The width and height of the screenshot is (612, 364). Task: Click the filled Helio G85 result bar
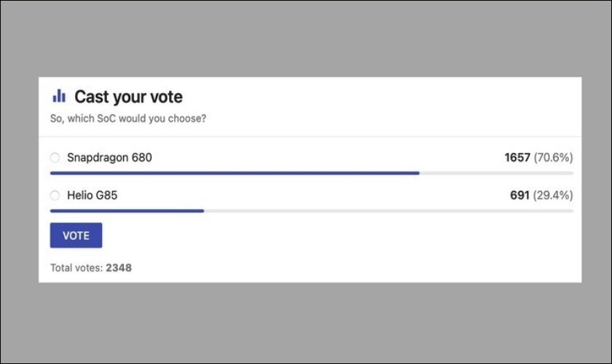coord(127,211)
